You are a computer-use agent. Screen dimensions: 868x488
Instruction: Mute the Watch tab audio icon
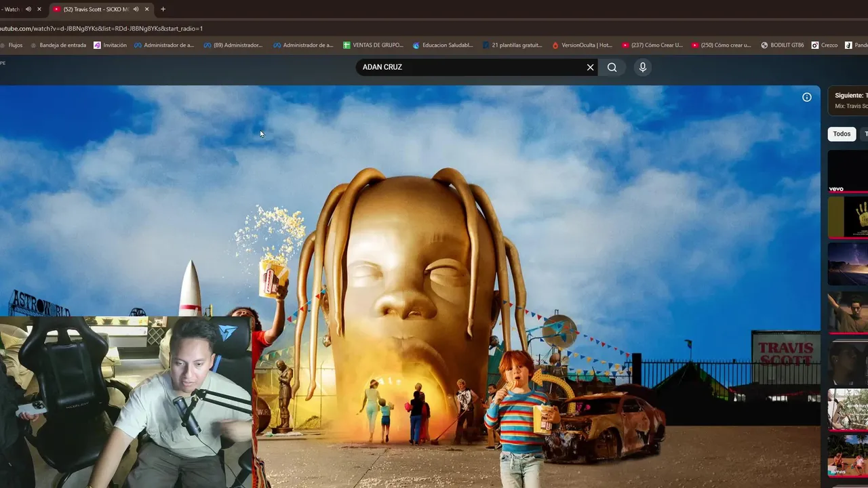click(28, 9)
